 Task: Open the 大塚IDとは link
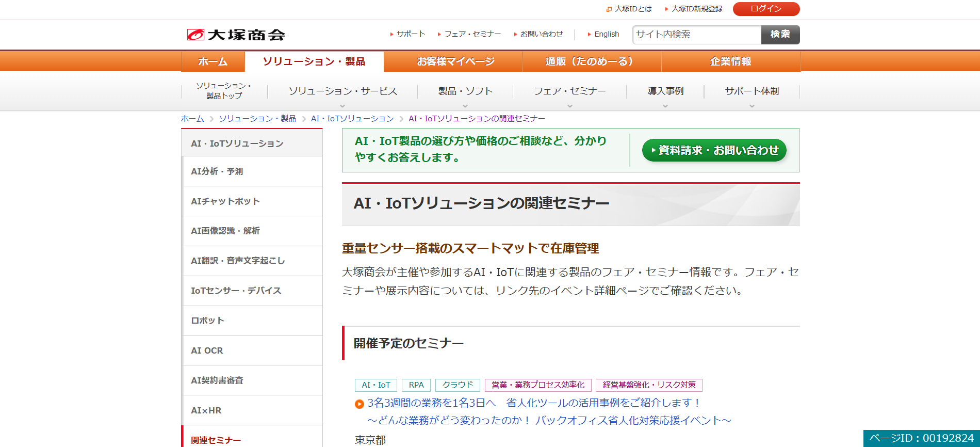(629, 9)
